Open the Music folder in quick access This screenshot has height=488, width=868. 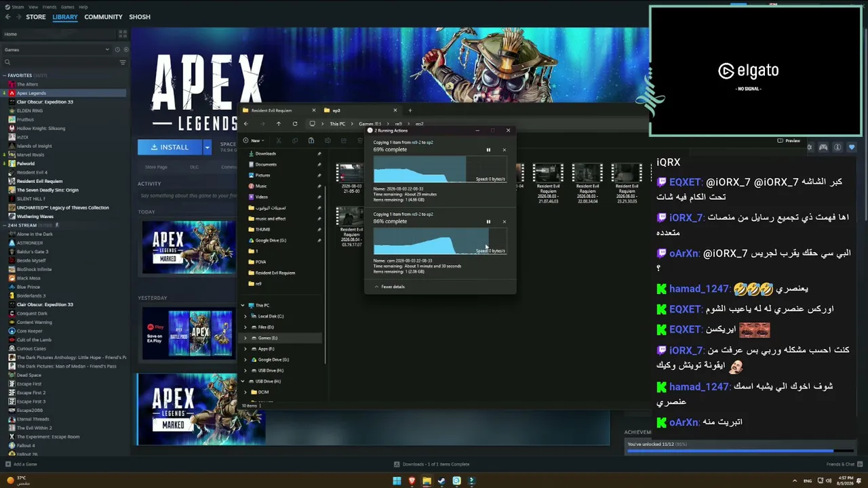260,186
